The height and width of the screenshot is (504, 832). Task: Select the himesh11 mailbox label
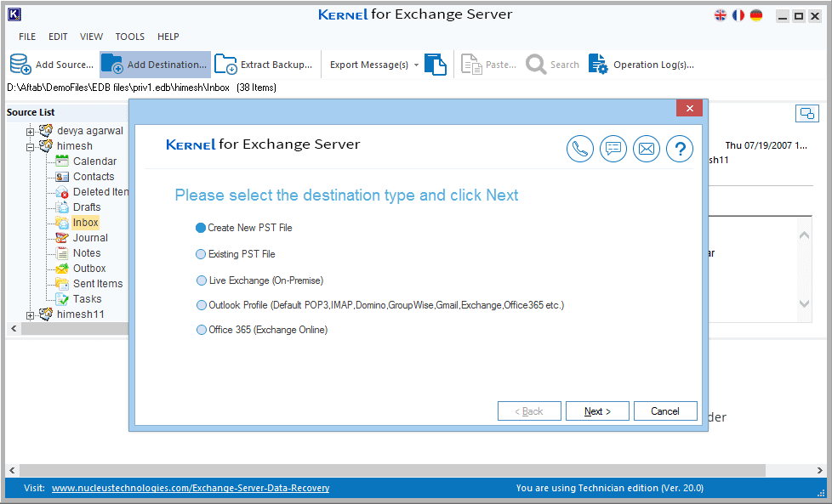[x=81, y=314]
